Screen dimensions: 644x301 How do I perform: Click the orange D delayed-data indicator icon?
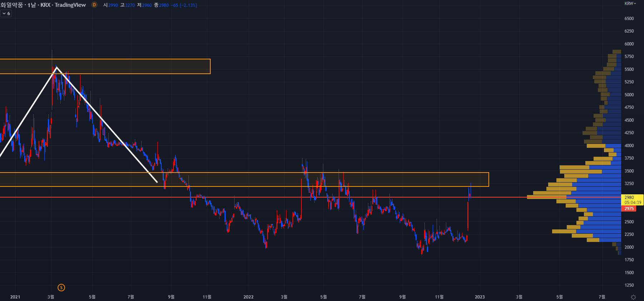click(94, 5)
